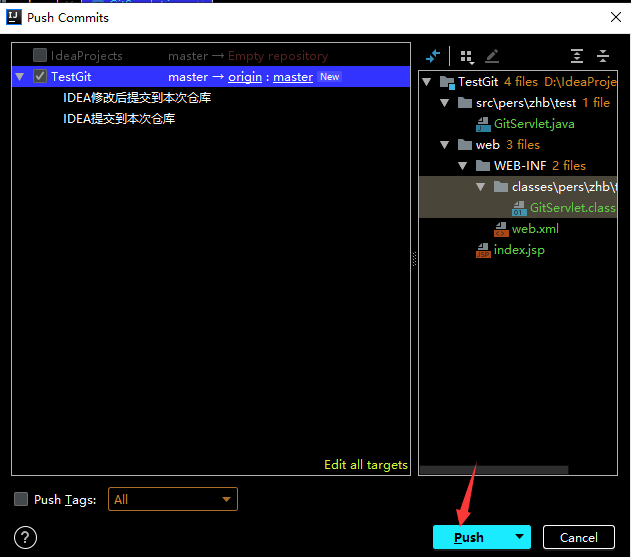This screenshot has width=631, height=557.
Task: Open the Help question mark icon
Action: pyautogui.click(x=25, y=537)
